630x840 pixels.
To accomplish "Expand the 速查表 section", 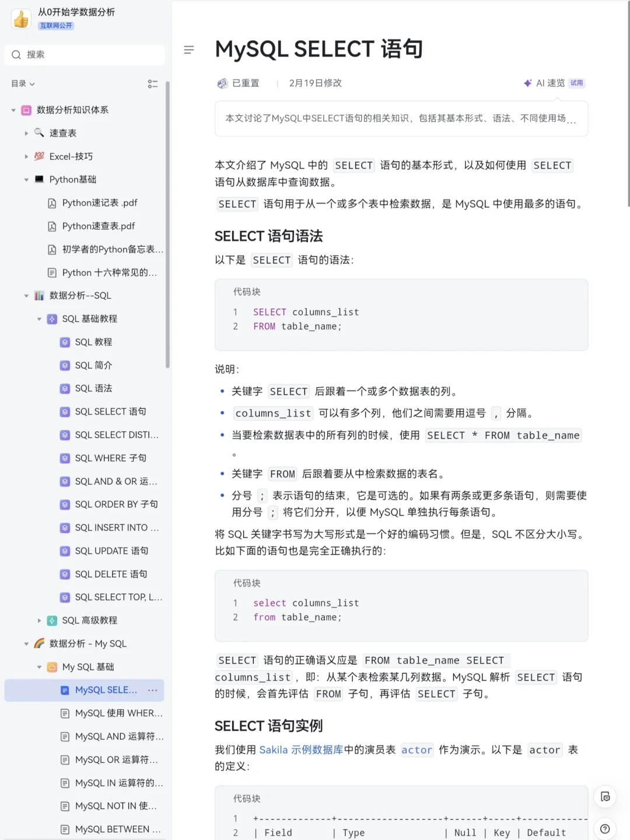I will [x=26, y=133].
